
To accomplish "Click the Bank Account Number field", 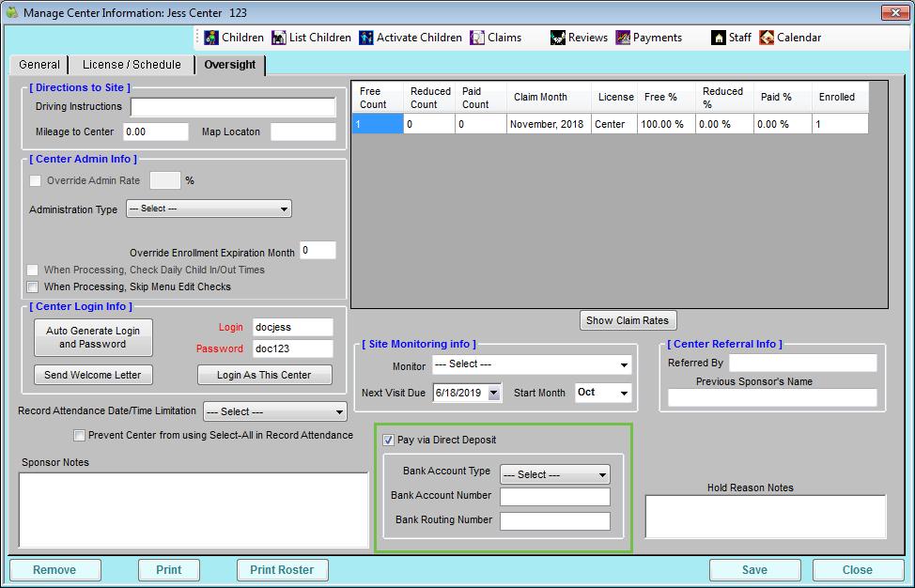I will tap(555, 497).
